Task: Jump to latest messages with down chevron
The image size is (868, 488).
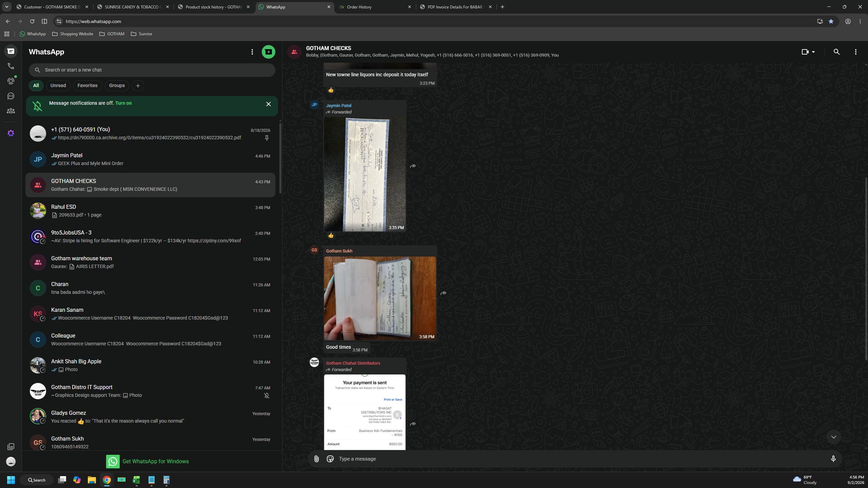Action: [833, 437]
